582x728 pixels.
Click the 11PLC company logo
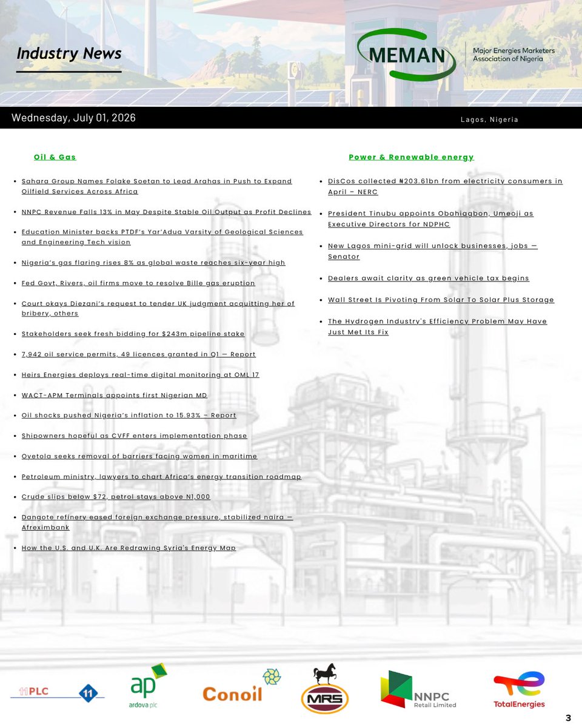tap(57, 693)
